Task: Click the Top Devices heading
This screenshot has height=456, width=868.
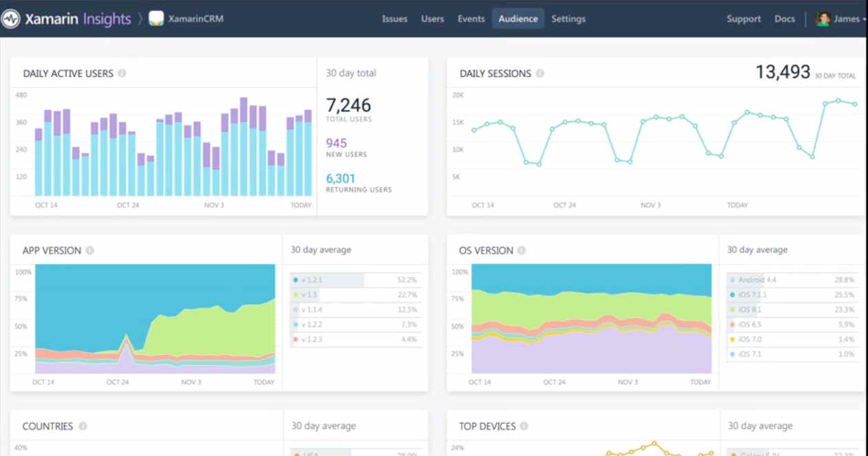Action: (x=487, y=426)
